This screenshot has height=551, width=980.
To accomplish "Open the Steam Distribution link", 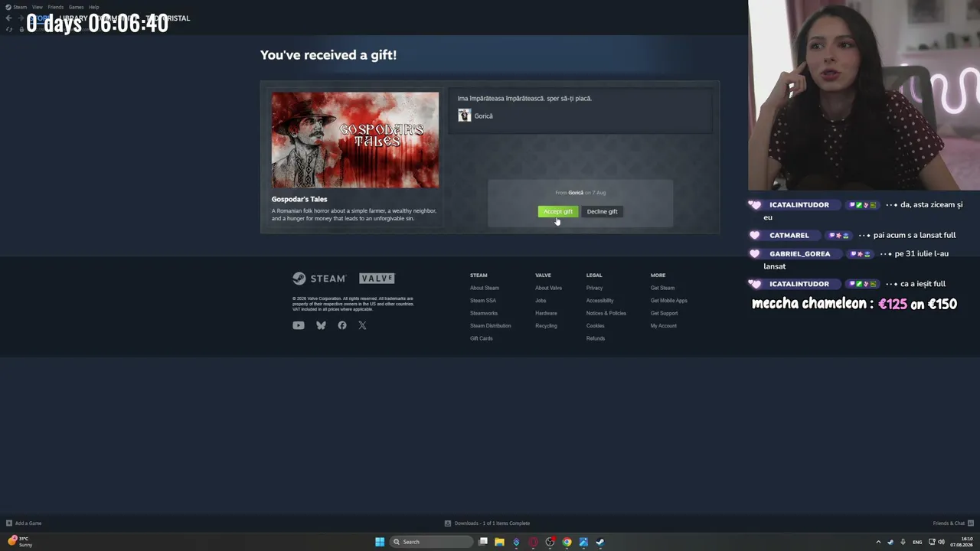I will [x=490, y=326].
